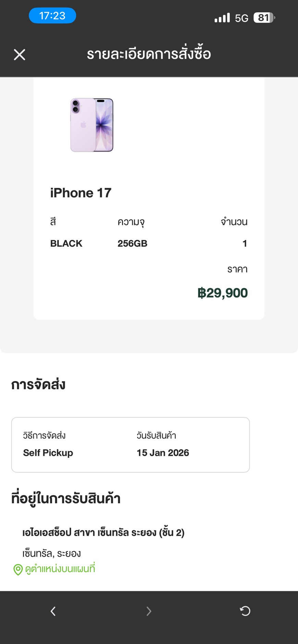298x644 pixels.
Task: Tap the browser back arrow
Action: [x=53, y=611]
